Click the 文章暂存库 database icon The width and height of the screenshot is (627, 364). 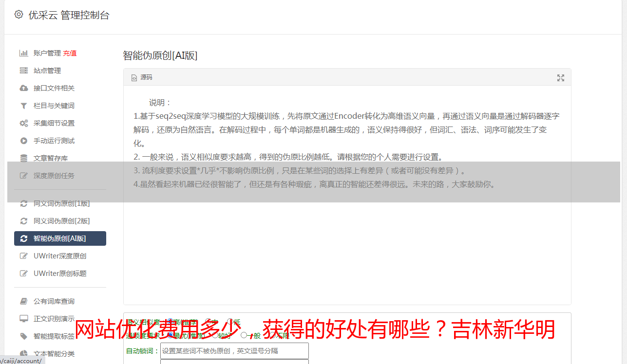tap(23, 158)
